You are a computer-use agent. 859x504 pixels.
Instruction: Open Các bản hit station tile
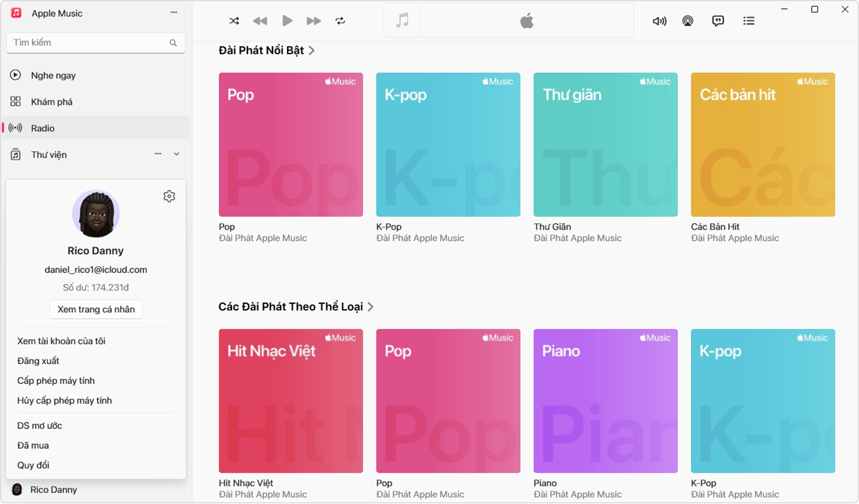click(763, 145)
